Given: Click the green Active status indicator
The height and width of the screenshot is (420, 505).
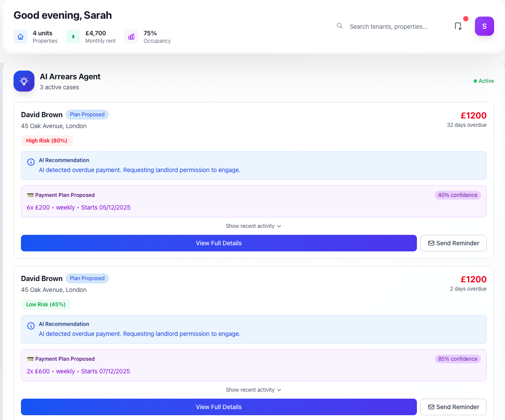Looking at the screenshot, I should coord(484,81).
